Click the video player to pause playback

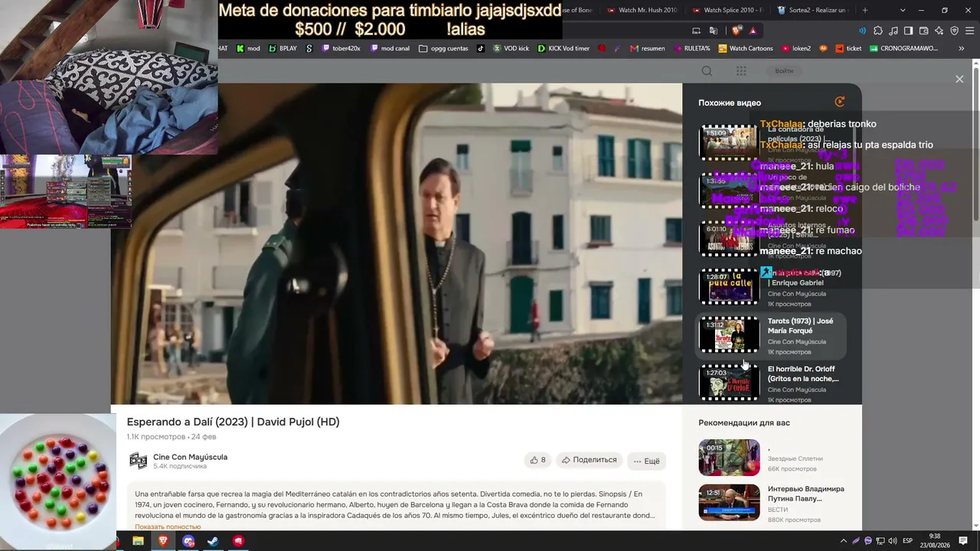397,243
